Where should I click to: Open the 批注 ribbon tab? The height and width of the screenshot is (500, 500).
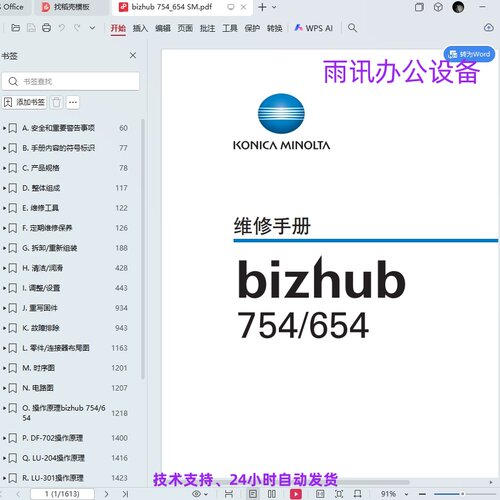207,28
